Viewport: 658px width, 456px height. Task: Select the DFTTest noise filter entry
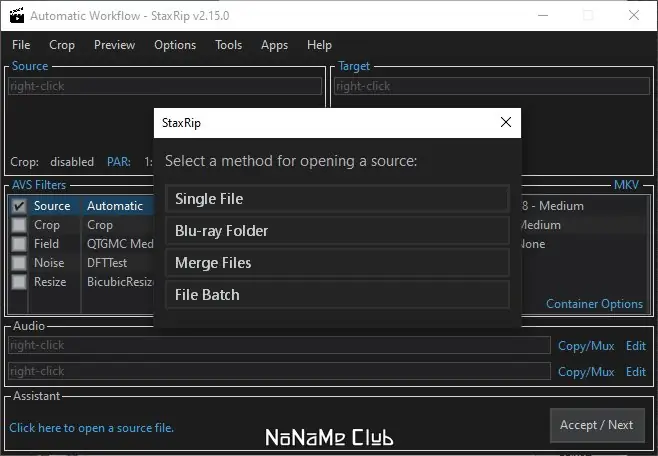click(x=107, y=263)
